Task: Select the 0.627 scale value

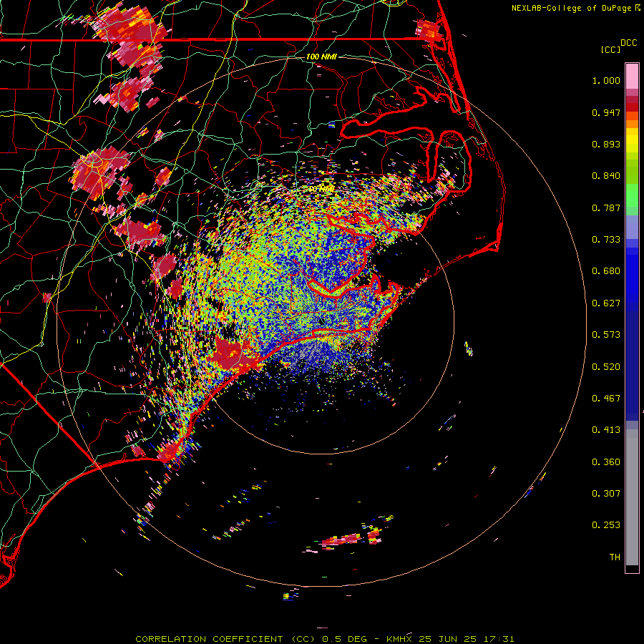Action: point(606,303)
